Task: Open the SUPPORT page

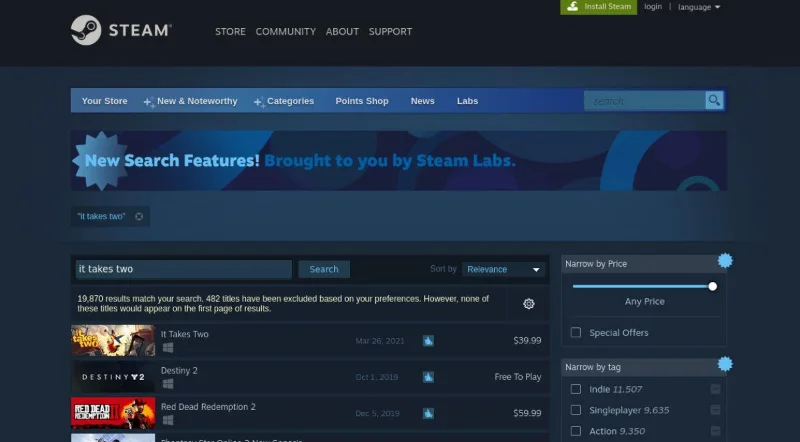Action: pos(390,32)
